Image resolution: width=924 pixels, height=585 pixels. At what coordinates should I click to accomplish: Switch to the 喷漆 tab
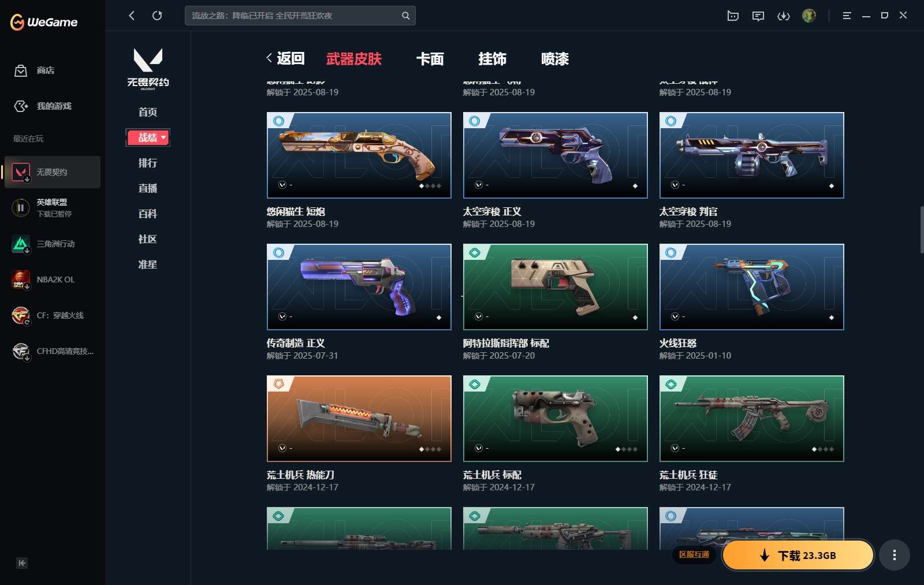point(555,59)
